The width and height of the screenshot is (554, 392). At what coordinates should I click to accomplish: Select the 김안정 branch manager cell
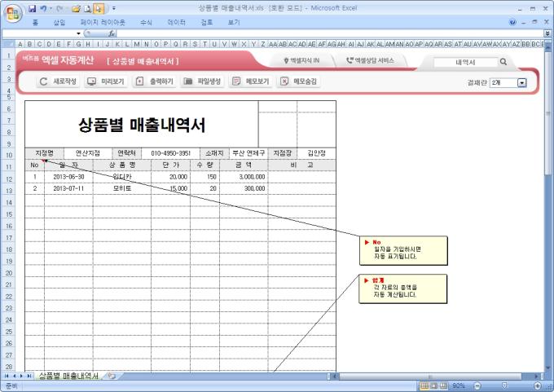(317, 153)
